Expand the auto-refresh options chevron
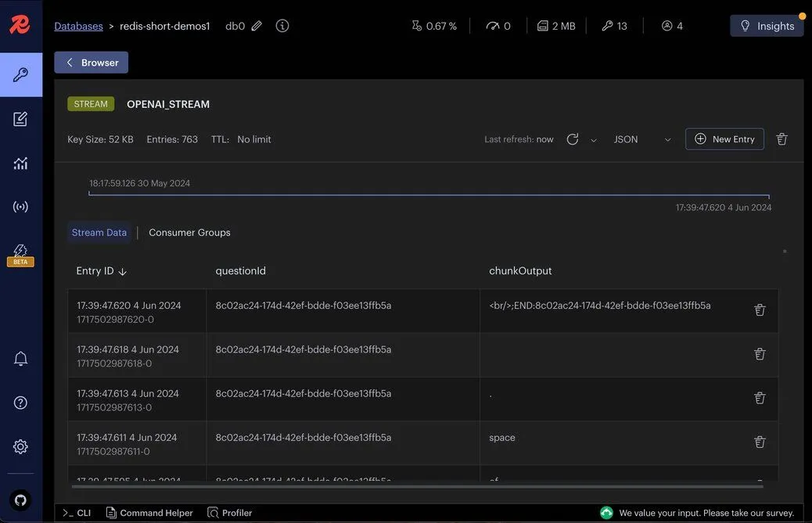This screenshot has width=812, height=523. pyautogui.click(x=593, y=140)
